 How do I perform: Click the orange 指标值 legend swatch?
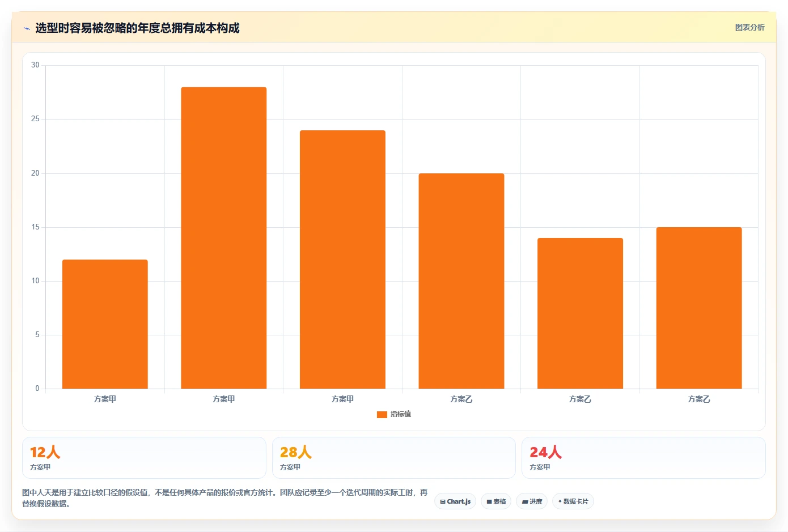click(x=382, y=415)
